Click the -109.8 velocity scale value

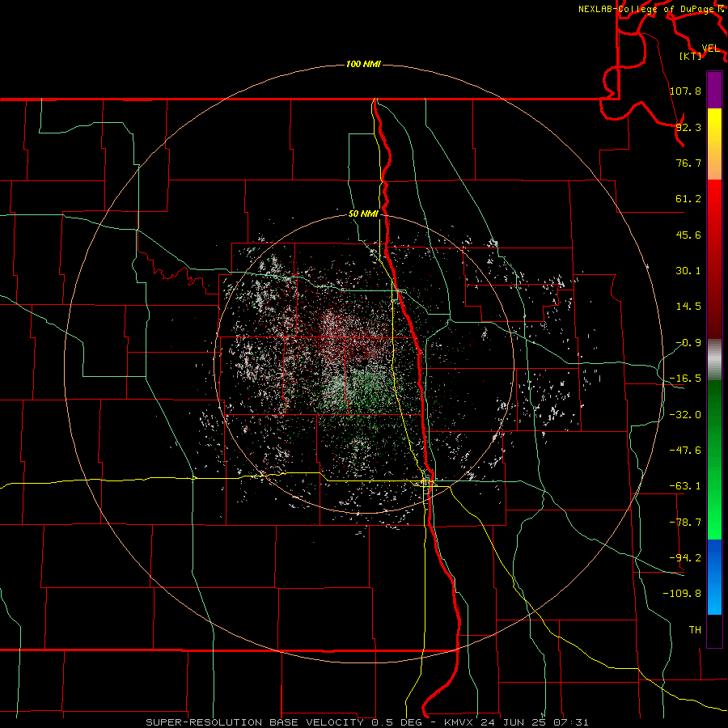pyautogui.click(x=682, y=594)
